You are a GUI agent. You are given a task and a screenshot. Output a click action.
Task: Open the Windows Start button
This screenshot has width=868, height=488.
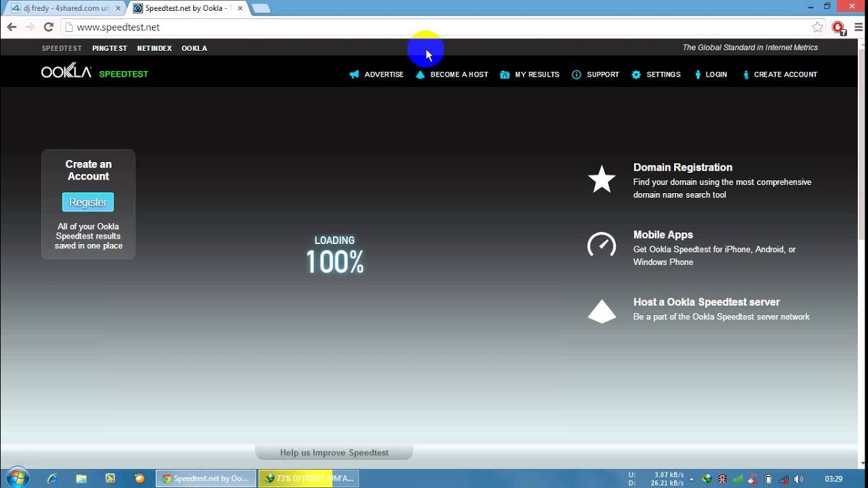tap(17, 478)
